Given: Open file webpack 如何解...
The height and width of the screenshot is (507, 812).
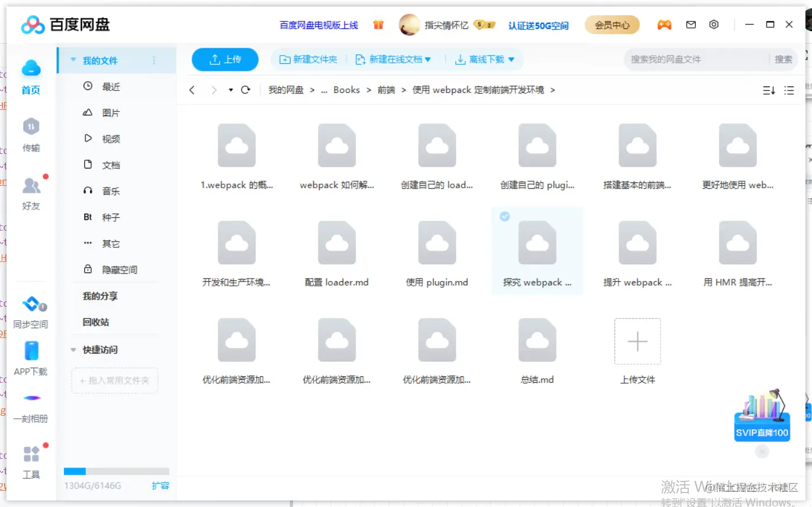Looking at the screenshot, I should 337,157.
